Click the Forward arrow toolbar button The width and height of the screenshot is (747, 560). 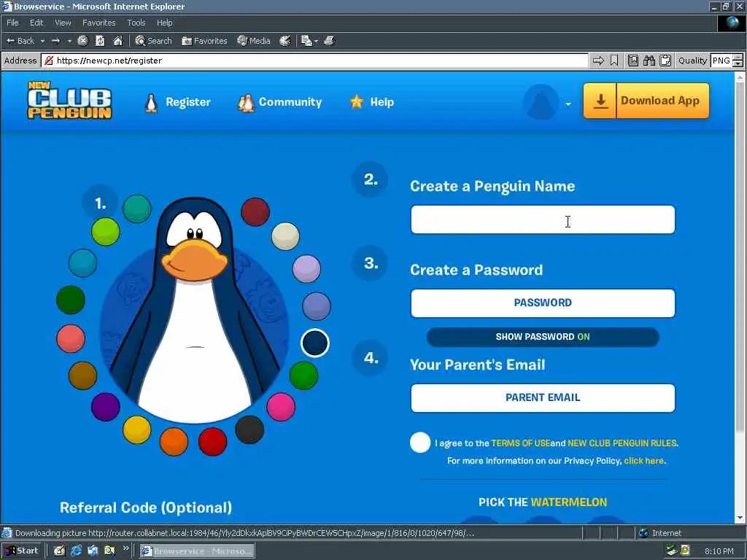point(56,41)
